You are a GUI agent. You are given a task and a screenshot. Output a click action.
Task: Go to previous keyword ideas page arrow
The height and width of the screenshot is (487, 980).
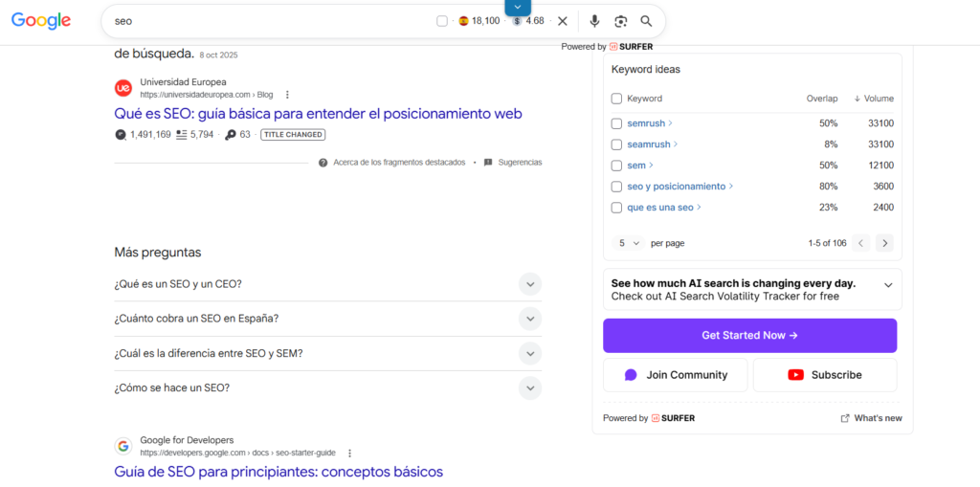tap(860, 243)
